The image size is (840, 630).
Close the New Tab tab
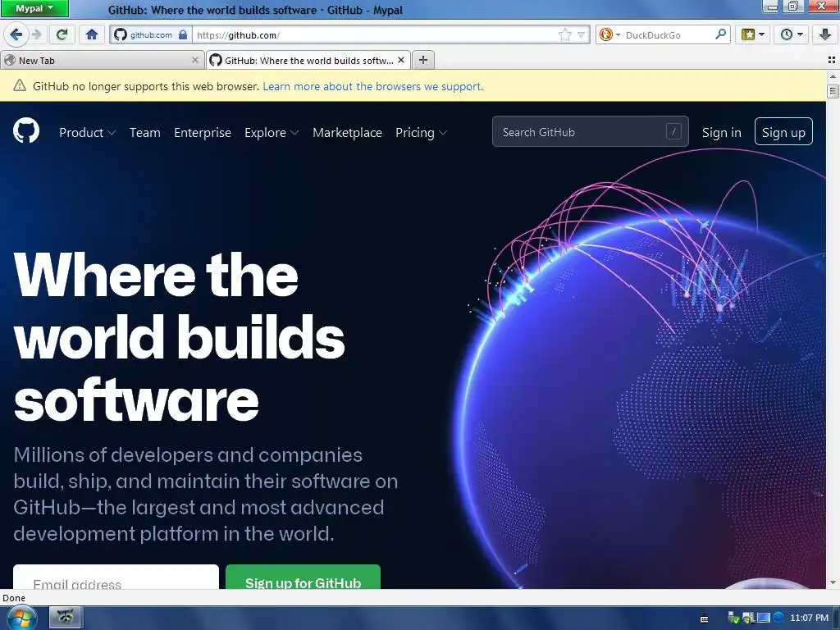click(195, 60)
